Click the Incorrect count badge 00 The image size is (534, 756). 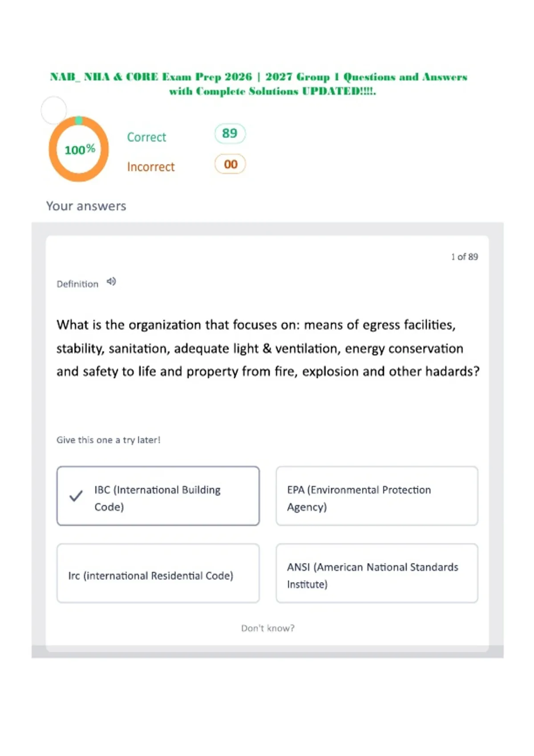point(230,164)
